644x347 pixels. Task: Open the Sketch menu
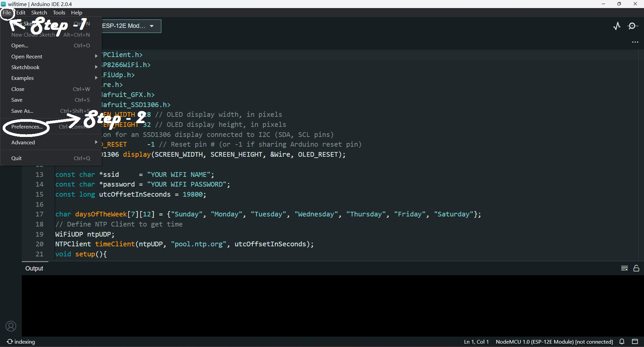(x=39, y=12)
